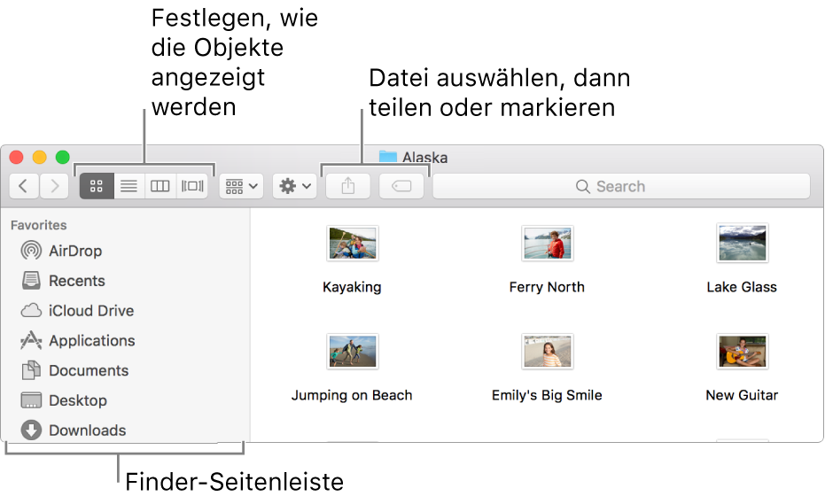
Task: Switch to icon view
Action: (97, 186)
